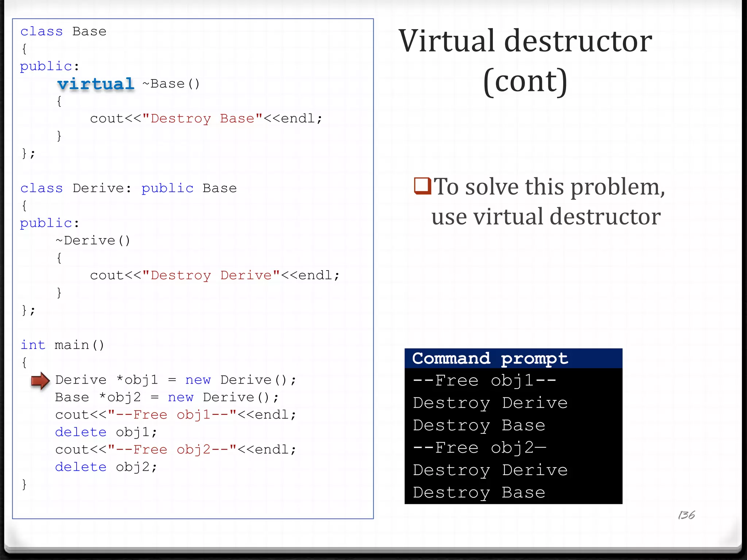This screenshot has height=560, width=747.
Task: Click 'public:' inside class Derive
Action: coord(50,223)
